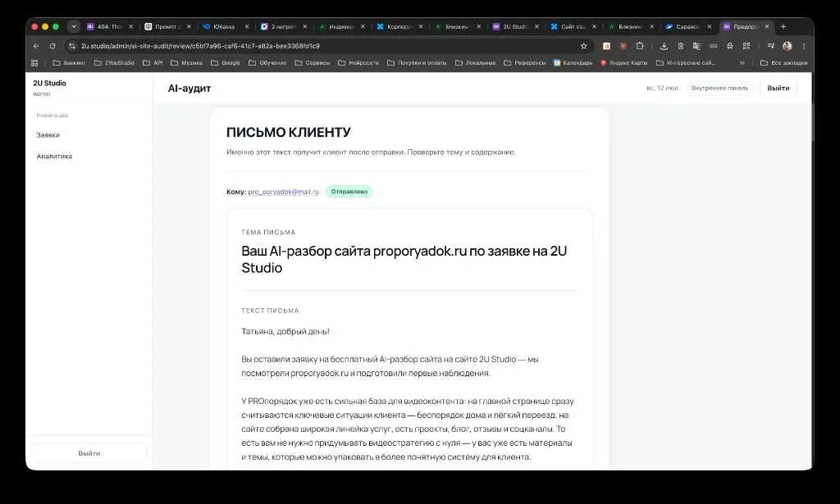Screen dimensions: 840x504
Task: Click the page scrollbar on right edge
Action: pyautogui.click(x=812, y=123)
